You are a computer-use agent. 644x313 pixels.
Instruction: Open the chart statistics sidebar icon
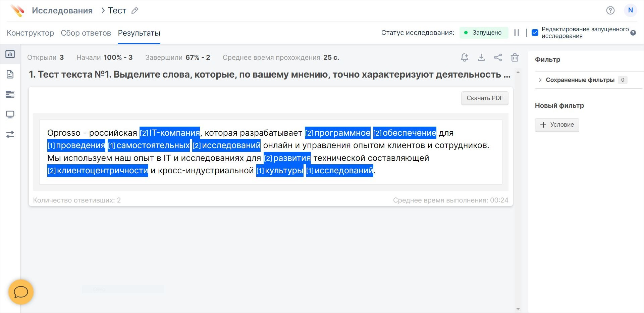pos(10,54)
